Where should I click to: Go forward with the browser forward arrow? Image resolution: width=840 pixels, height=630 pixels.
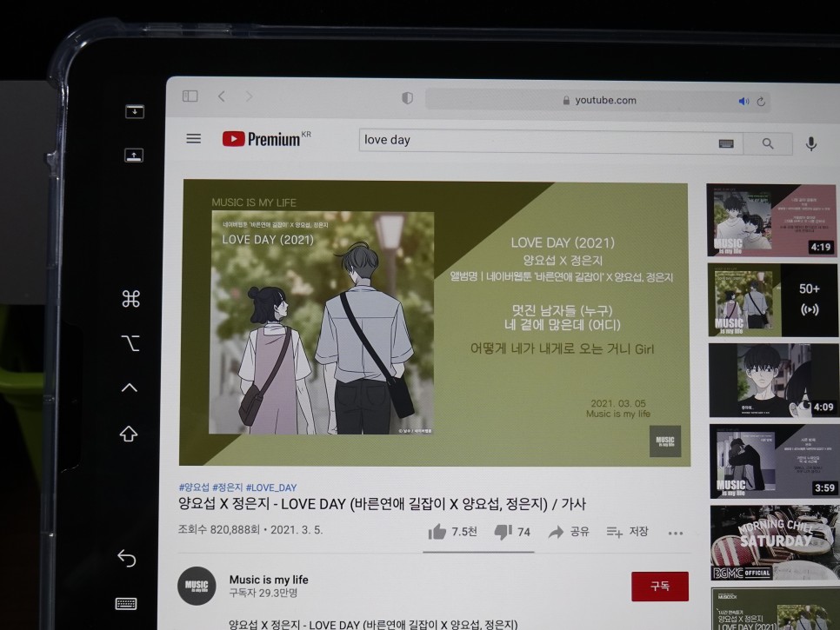(x=249, y=96)
